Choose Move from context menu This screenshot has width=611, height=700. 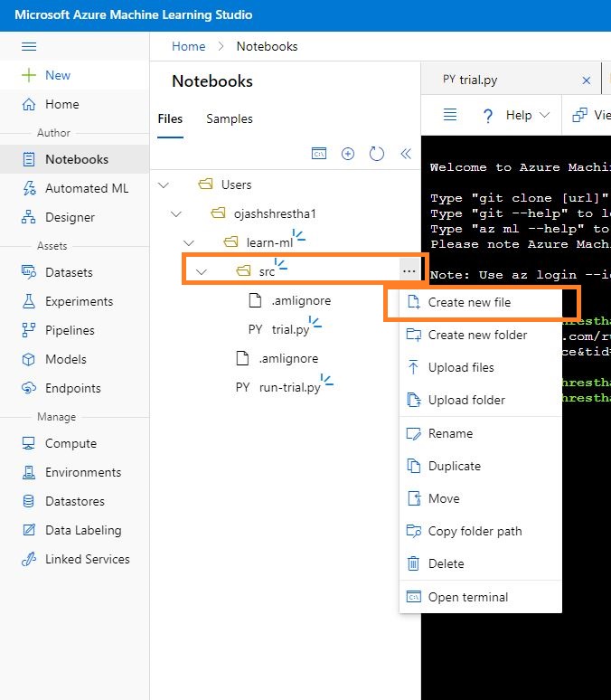click(x=480, y=498)
